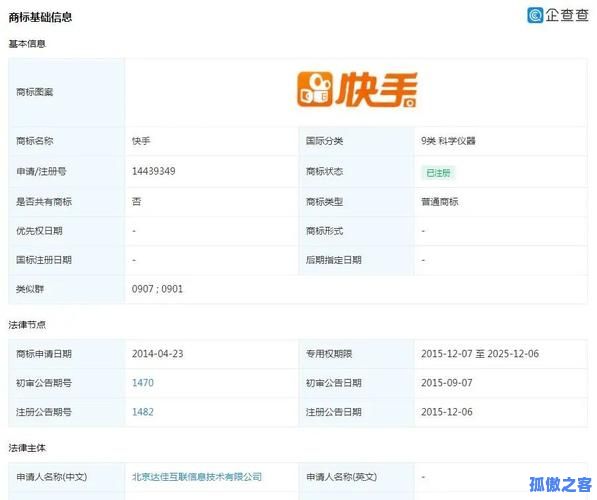Click the 基本信息 section label
This screenshot has height=500, width=597.
pos(27,44)
